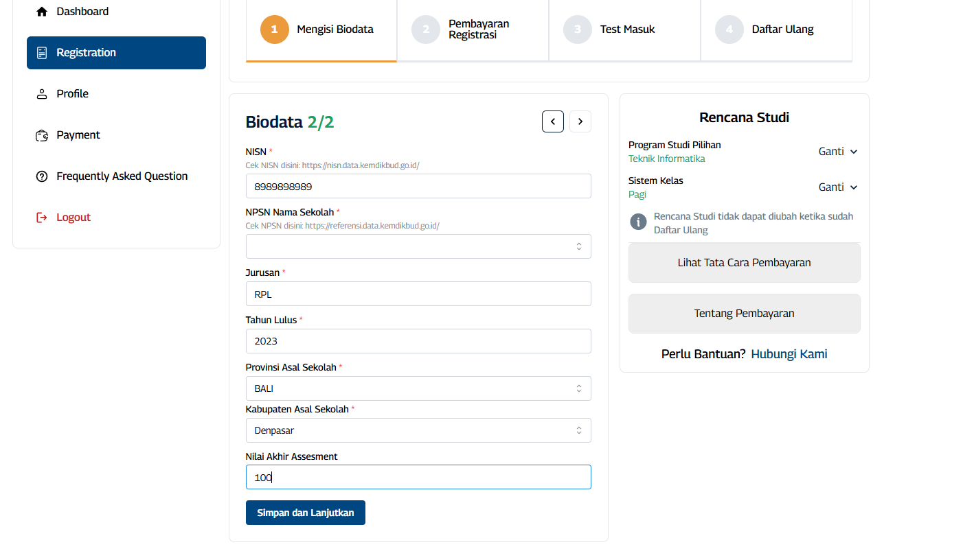The image size is (963, 560).
Task: Expand Ganti for Program Studi Pilihan
Action: (838, 152)
